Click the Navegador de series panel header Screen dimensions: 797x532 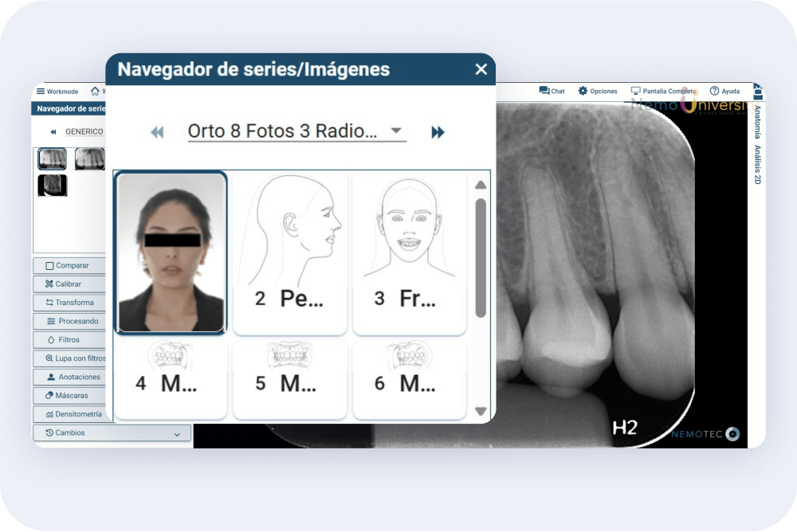[69, 109]
